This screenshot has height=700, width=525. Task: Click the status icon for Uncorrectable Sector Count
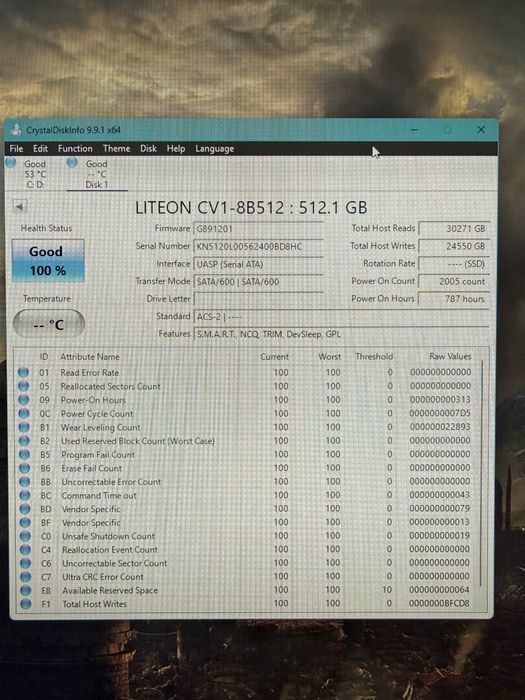26,563
